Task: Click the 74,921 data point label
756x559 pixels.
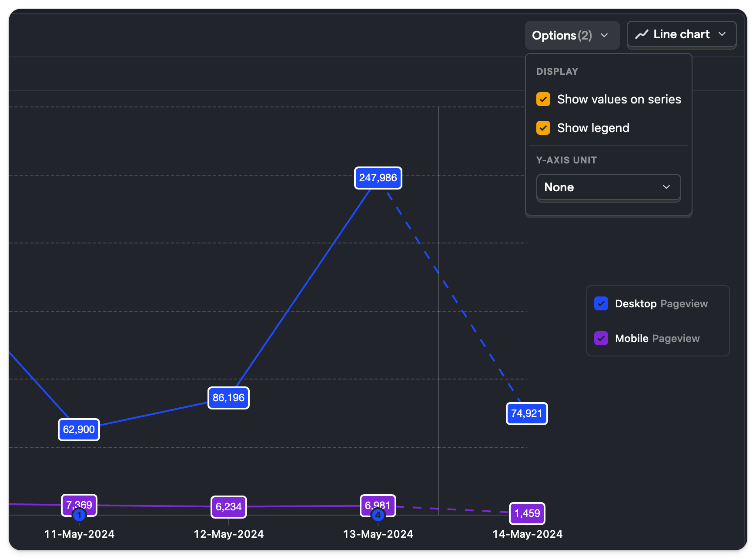Action: point(527,413)
